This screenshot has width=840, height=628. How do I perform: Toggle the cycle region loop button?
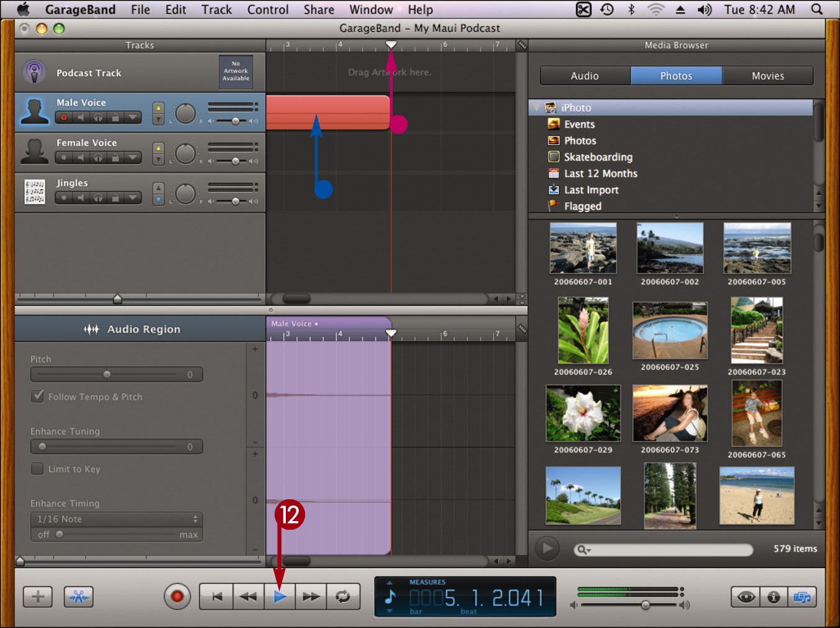click(343, 597)
